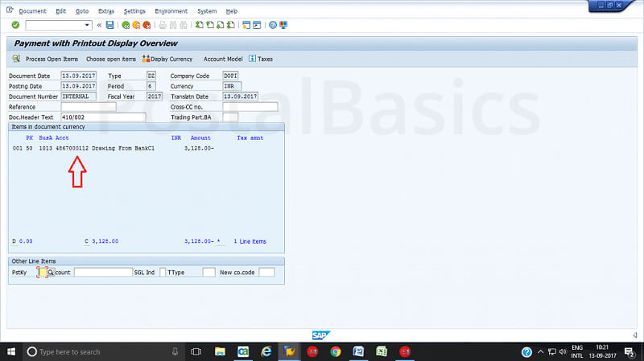Open the PstKy search help icon
The height and width of the screenshot is (361, 644).
[x=52, y=273]
